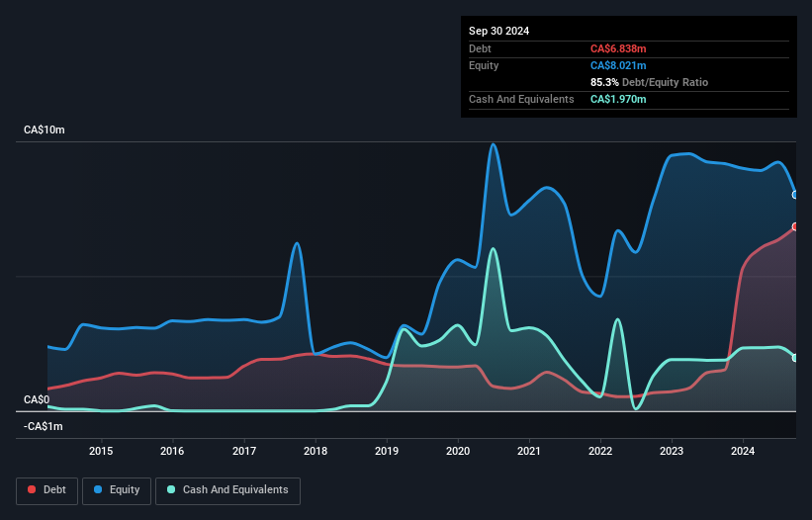Click the CA$0 y-axis label
This screenshot has height=520, width=812.
coord(37,400)
